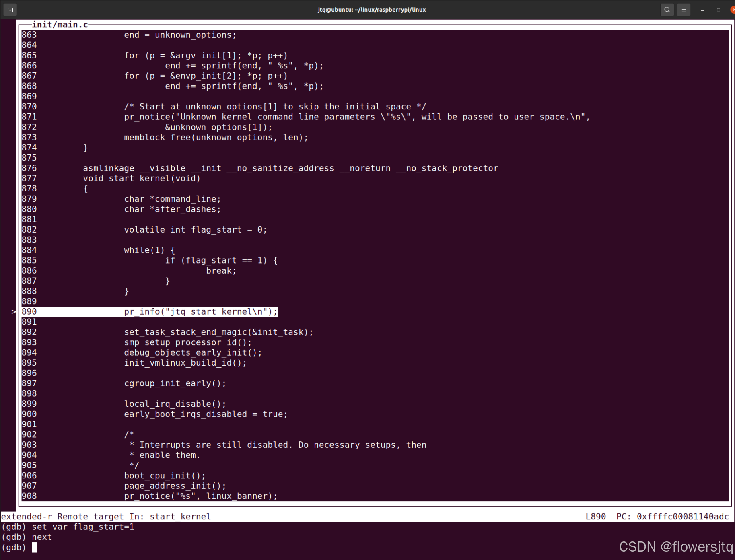This screenshot has width=735, height=560.
Task: Click 'end = unknown_options;' on line 863
Action: 180,35
